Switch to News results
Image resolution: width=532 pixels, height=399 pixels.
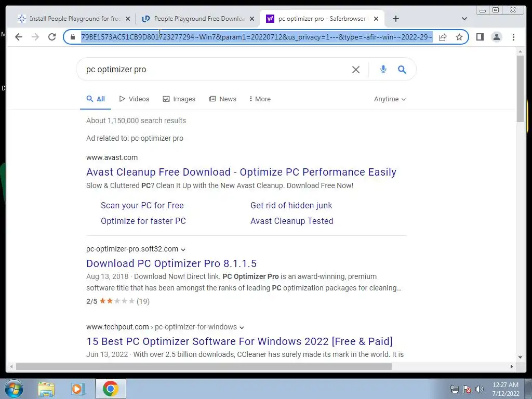[x=222, y=99]
